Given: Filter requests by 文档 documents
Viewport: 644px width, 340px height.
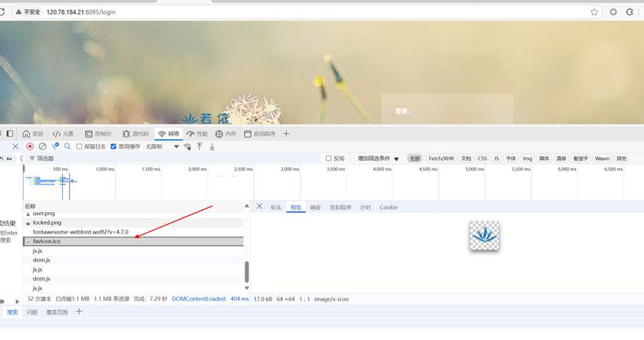Looking at the screenshot, I should pyautogui.click(x=466, y=159).
